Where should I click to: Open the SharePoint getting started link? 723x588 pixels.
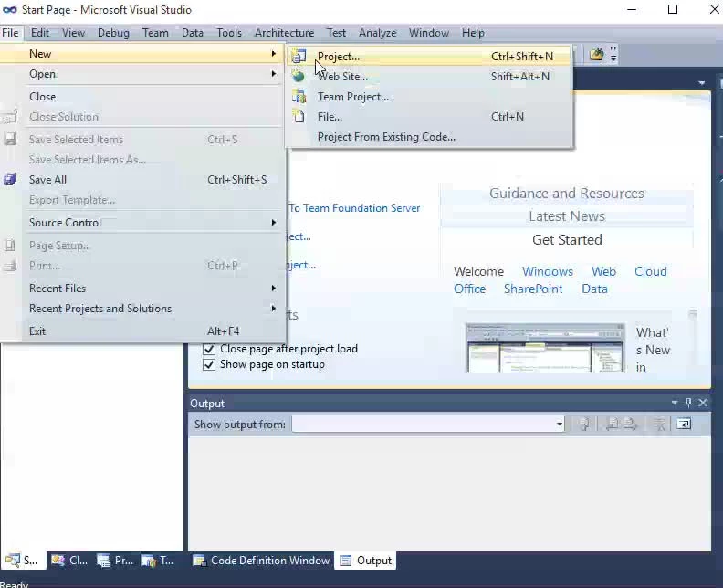[x=533, y=289]
